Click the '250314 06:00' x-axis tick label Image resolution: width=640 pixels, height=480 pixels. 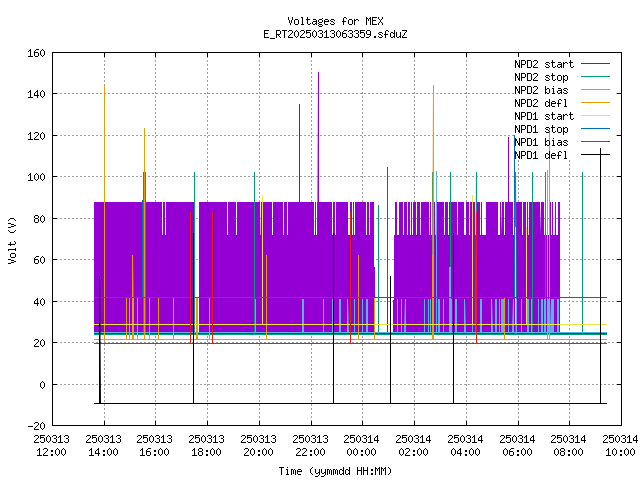(x=517, y=446)
